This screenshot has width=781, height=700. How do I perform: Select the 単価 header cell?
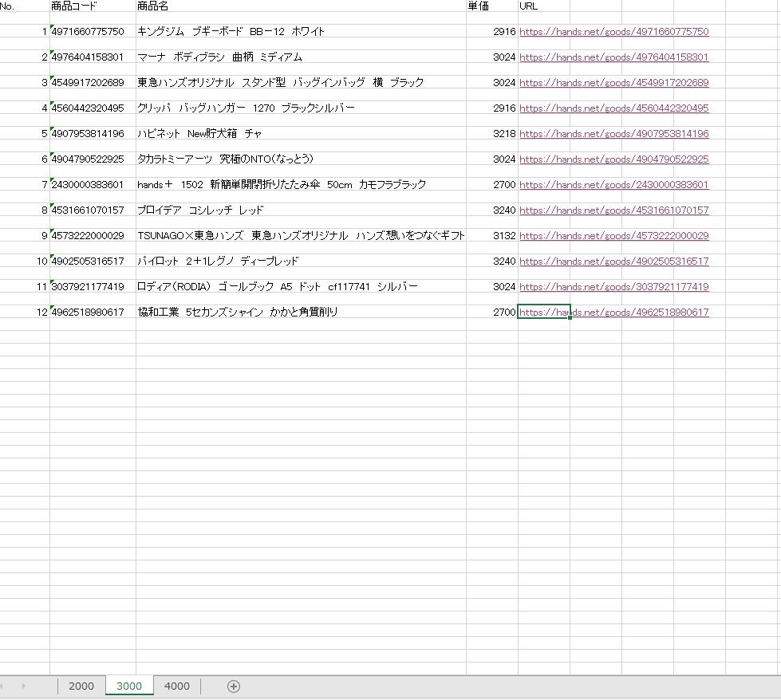(x=491, y=6)
